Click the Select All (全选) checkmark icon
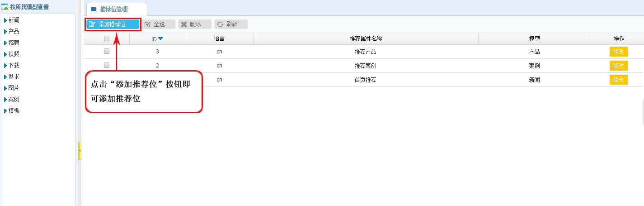The height and width of the screenshot is (206, 644). (147, 24)
